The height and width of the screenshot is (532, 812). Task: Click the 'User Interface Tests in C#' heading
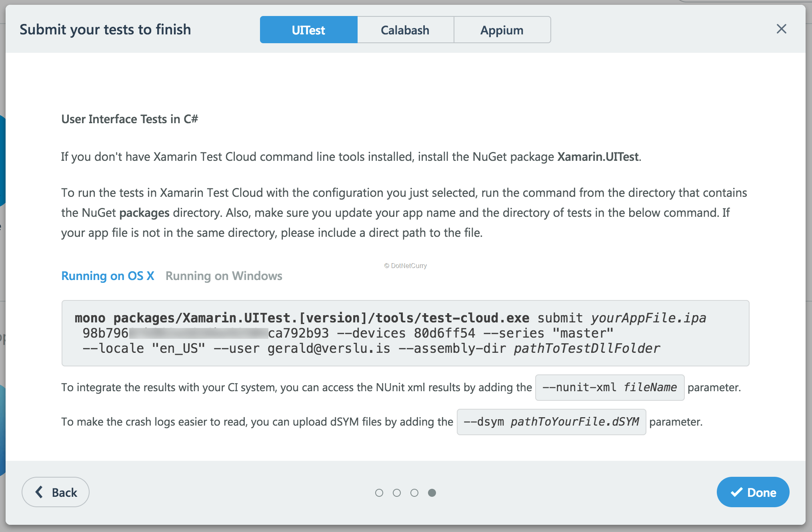(130, 119)
